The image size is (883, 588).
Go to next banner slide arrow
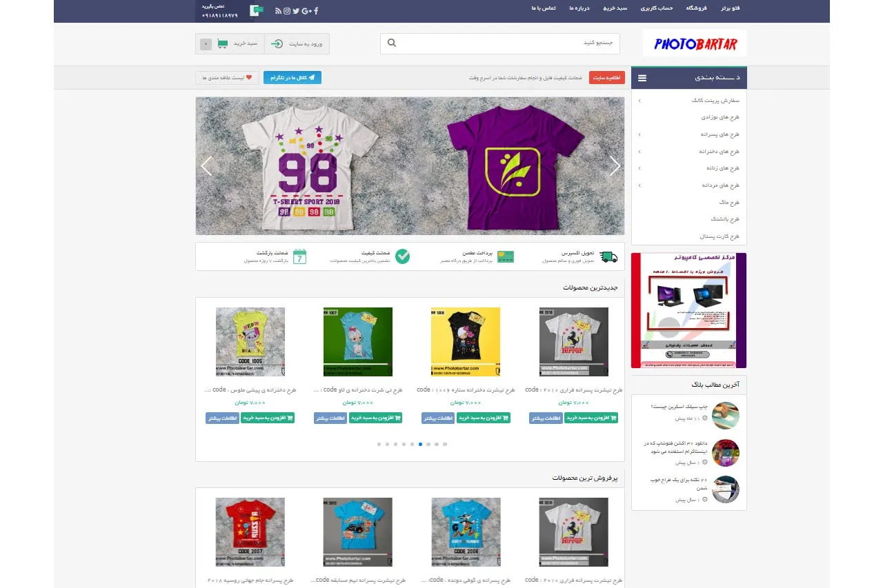(x=615, y=166)
